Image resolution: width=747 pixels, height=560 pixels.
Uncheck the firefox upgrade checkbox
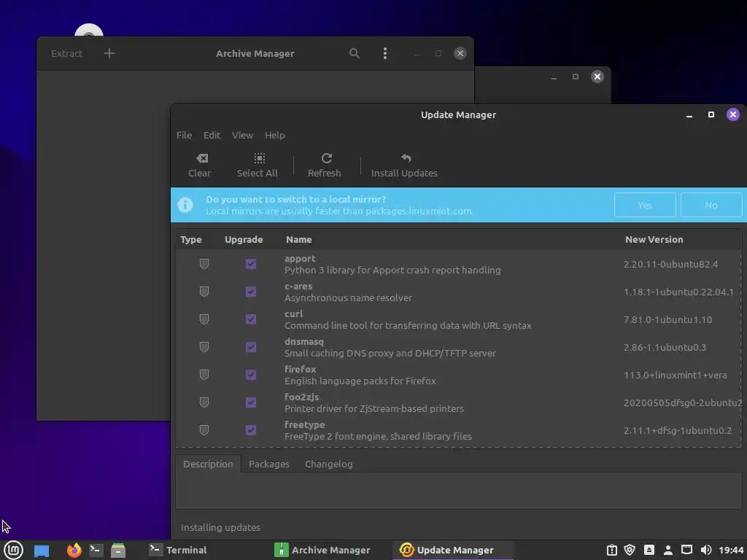point(251,375)
